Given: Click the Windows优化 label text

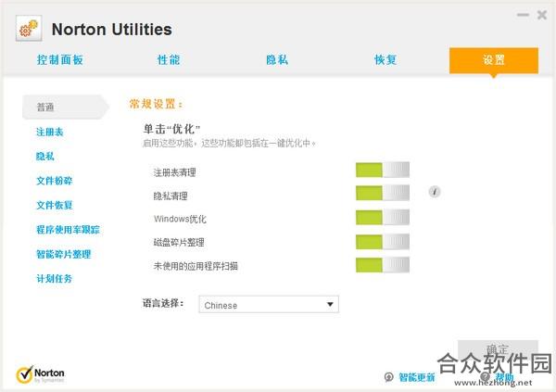Looking at the screenshot, I should click(180, 219).
